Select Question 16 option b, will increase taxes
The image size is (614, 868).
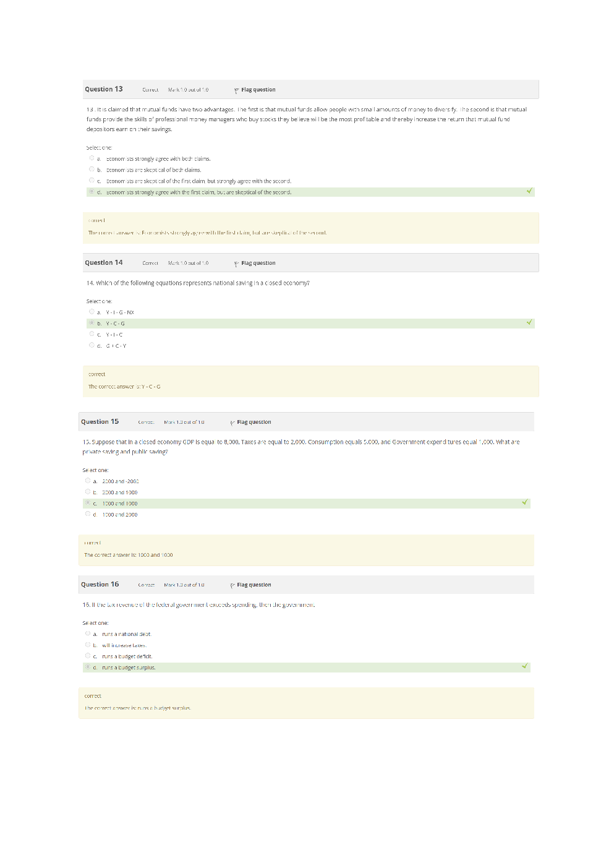(x=88, y=645)
